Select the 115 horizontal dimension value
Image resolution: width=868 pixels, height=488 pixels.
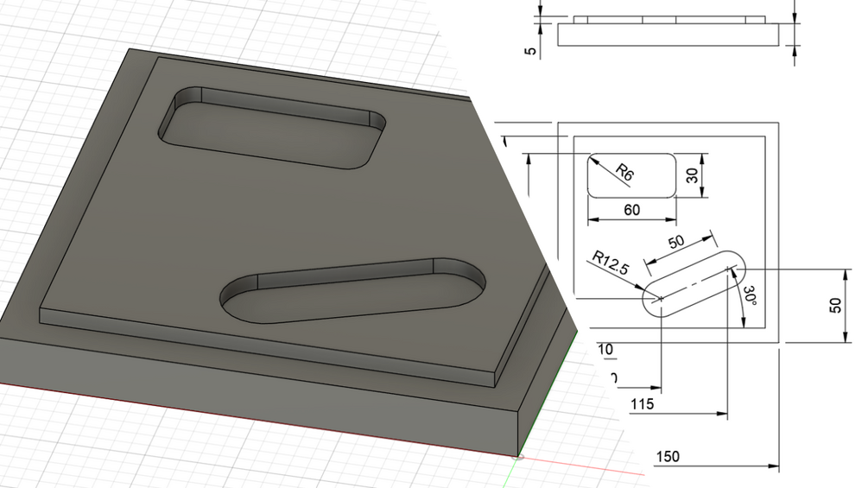pyautogui.click(x=642, y=404)
